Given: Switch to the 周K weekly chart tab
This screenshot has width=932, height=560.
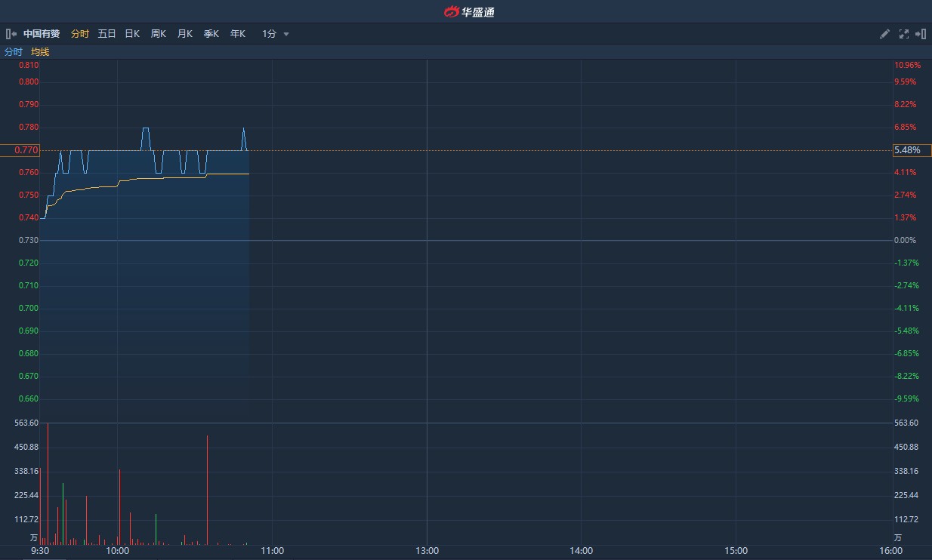Looking at the screenshot, I should pos(157,34).
